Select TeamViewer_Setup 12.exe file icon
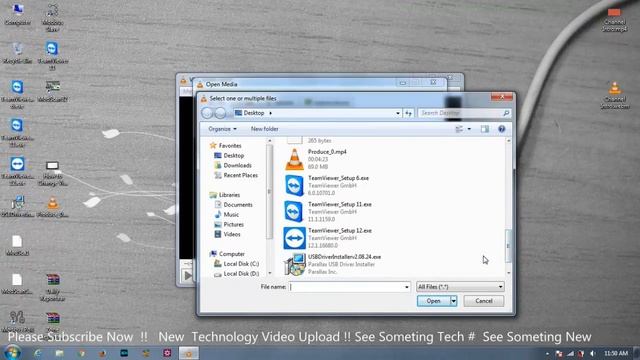The image size is (640, 360). coord(294,238)
